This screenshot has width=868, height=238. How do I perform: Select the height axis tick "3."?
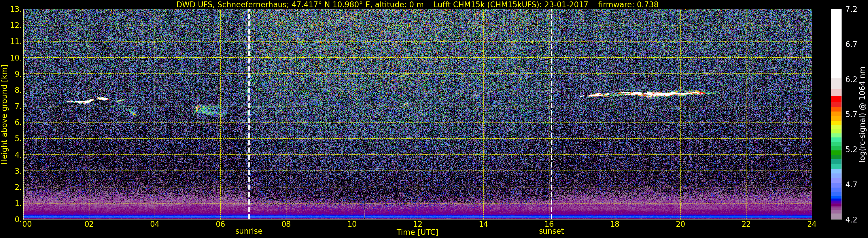click(18, 171)
